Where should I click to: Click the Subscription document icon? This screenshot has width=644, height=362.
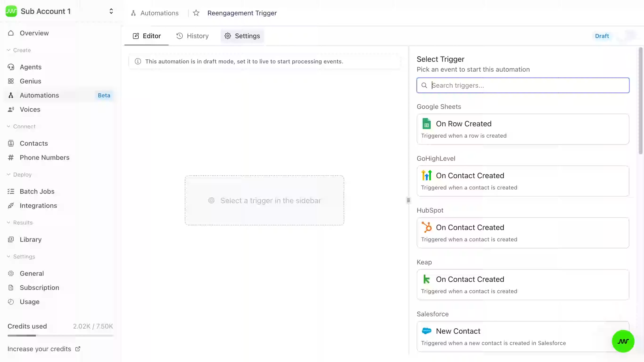tap(11, 288)
